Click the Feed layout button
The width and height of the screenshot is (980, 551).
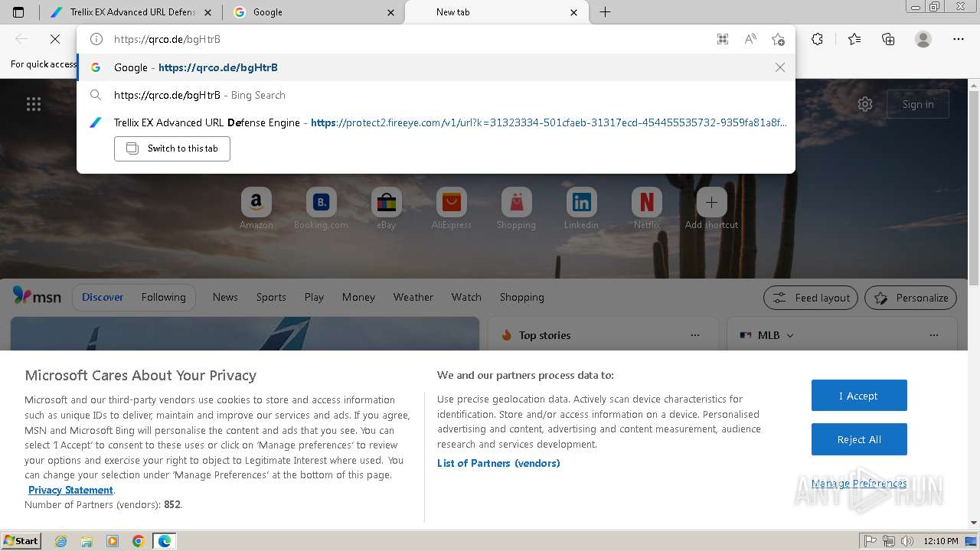pos(812,298)
